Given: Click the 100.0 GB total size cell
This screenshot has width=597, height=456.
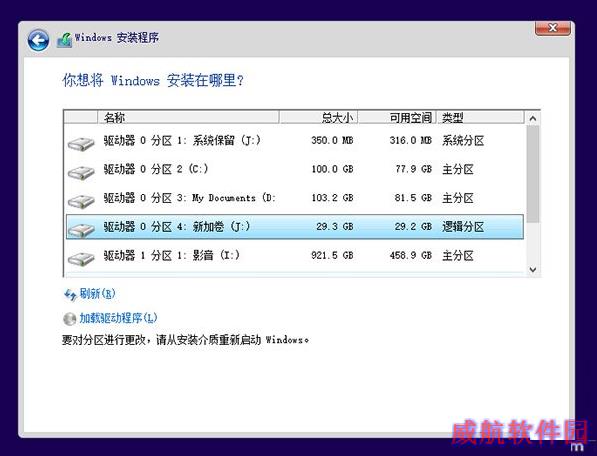Looking at the screenshot, I should point(332,169).
